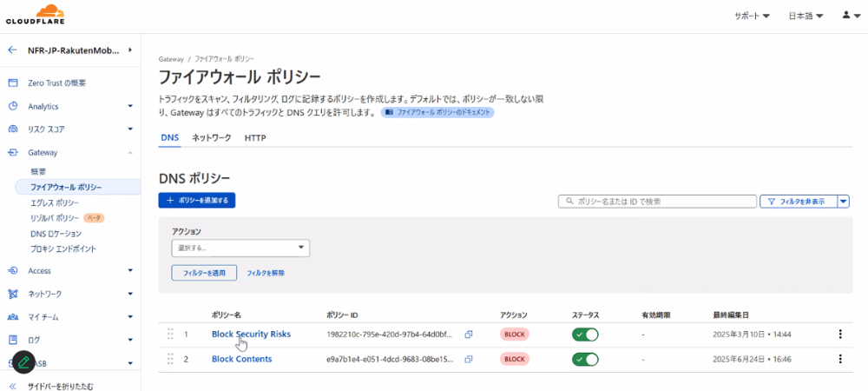
Task: Focus the policy name or ID search field
Action: pos(657,202)
